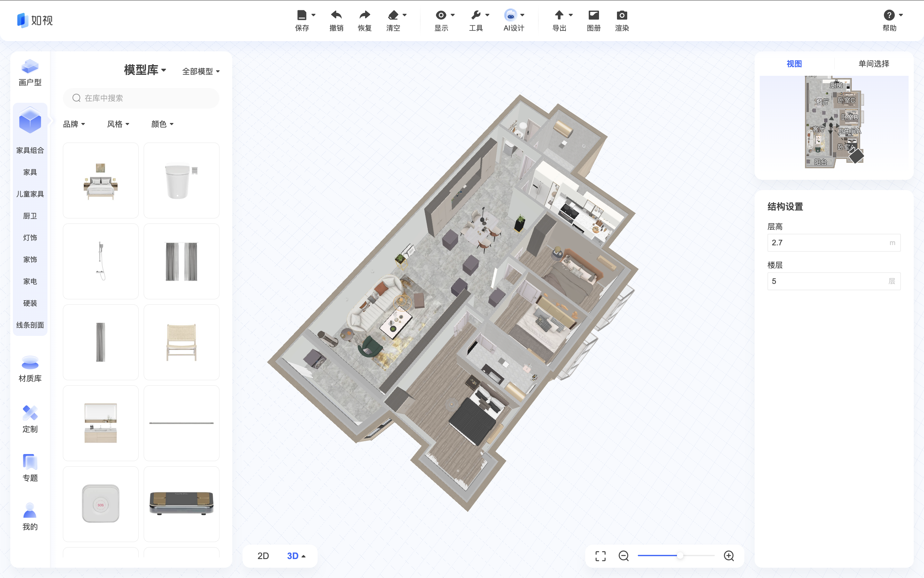Select the 家电 category
This screenshot has width=924, height=578.
(x=30, y=281)
